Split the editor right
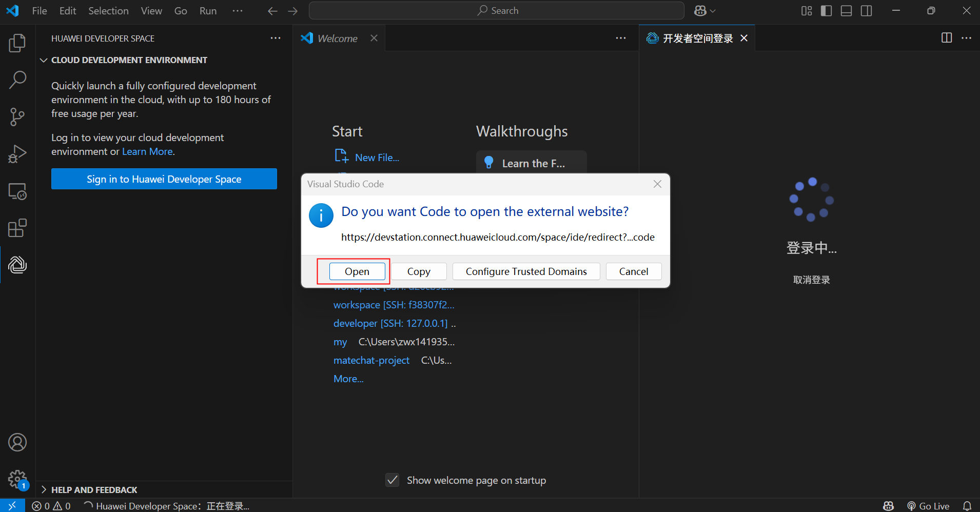Screen dimensions: 980x512 pyautogui.click(x=947, y=38)
